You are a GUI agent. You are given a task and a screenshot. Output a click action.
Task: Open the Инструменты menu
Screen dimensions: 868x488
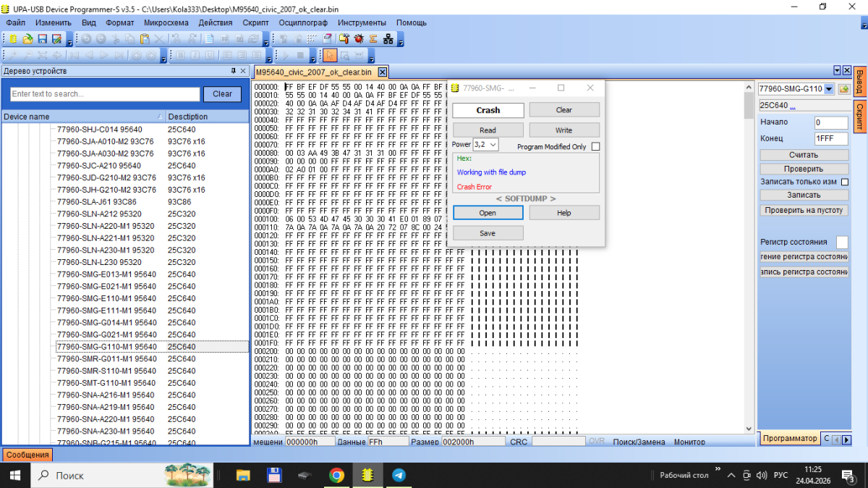click(362, 22)
